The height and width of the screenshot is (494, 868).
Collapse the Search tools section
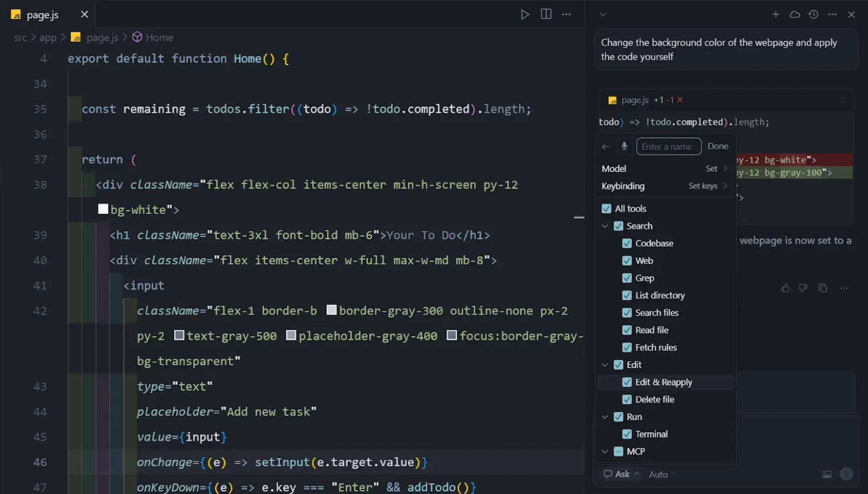pos(605,226)
